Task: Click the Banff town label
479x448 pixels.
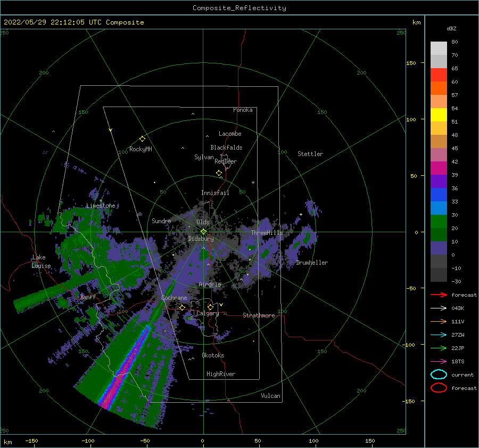Action: tap(88, 297)
